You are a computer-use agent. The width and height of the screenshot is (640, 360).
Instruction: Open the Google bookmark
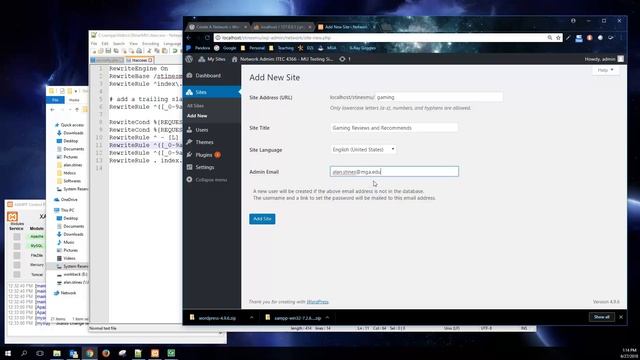point(225,48)
